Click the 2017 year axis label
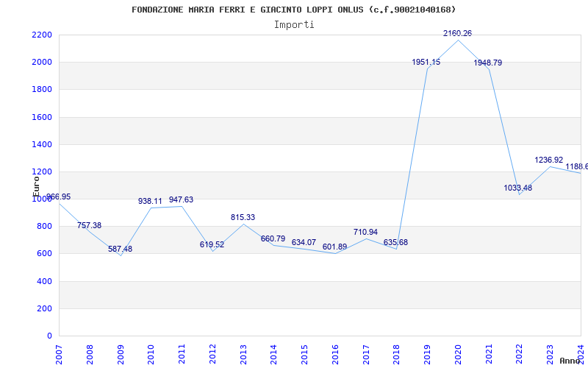This screenshot has height=368, width=588. point(366,354)
